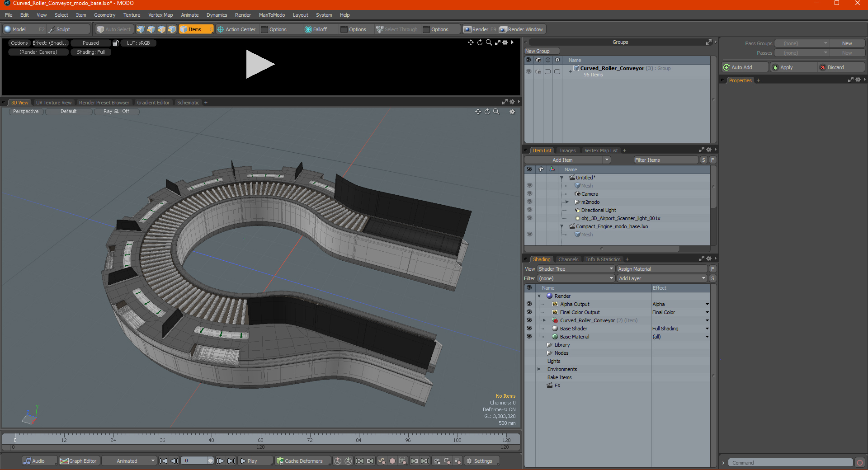The image size is (868, 470).
Task: Toggle visibility of Camera item
Action: tap(529, 194)
